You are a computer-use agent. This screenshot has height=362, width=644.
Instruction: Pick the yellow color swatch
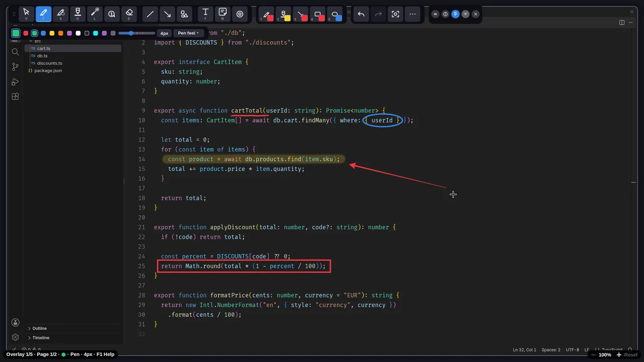point(52,33)
